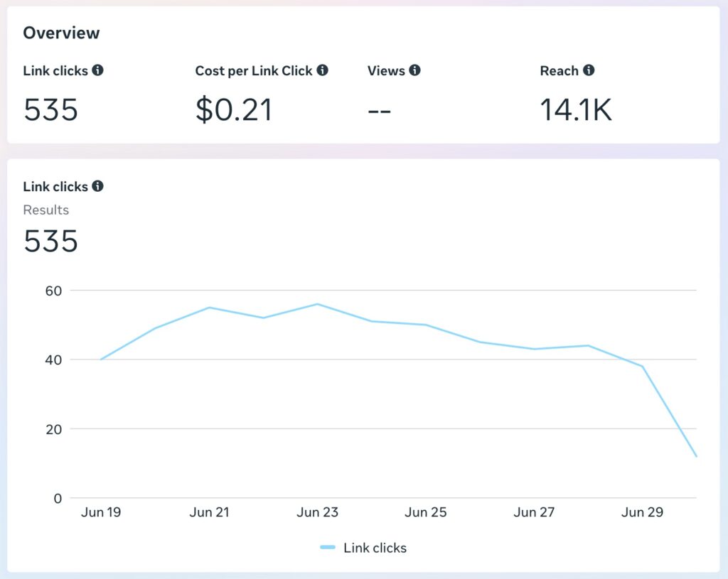Click the final lowest point of the line
The image size is (728, 579).
coord(696,456)
